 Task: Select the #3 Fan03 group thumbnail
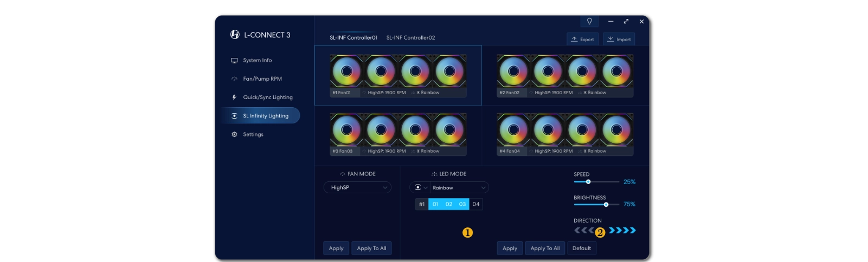click(398, 134)
